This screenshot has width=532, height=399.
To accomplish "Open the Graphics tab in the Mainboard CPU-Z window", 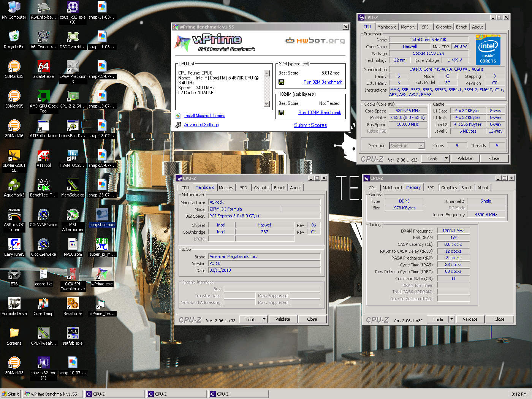I will pos(262,188).
